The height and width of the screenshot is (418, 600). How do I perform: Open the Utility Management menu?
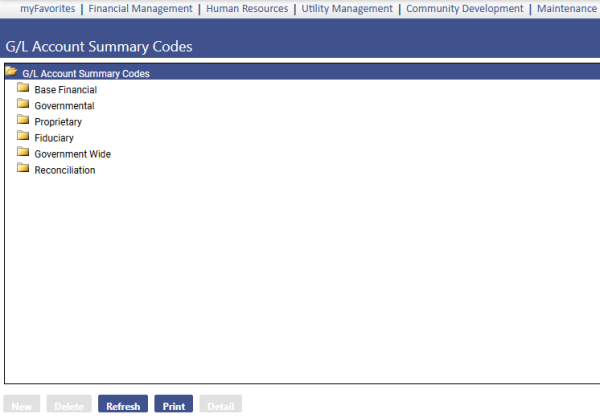click(x=347, y=8)
